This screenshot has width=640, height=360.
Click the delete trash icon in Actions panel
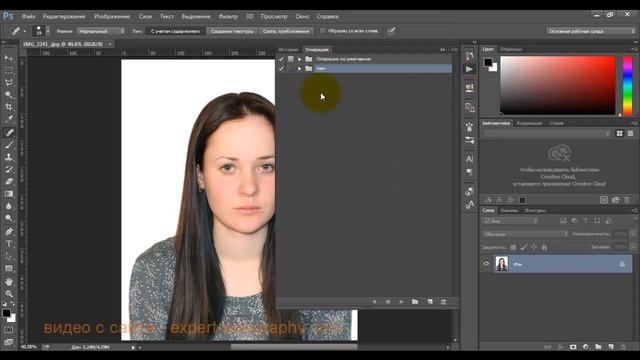444,302
